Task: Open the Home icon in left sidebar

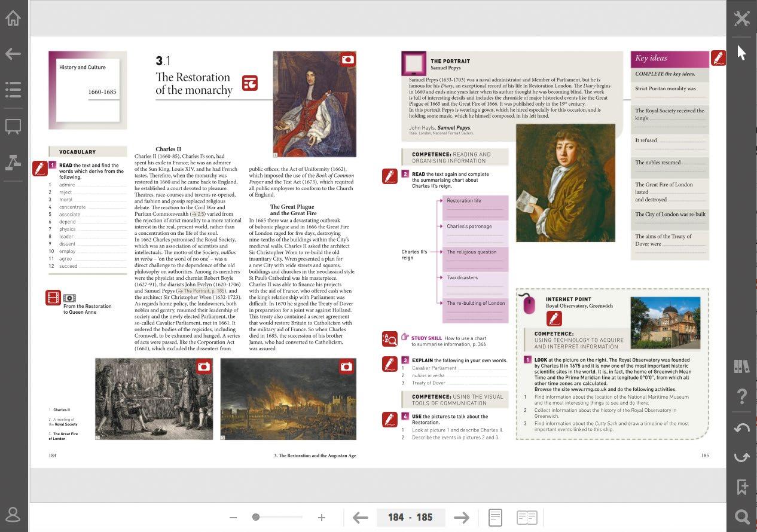Action: pyautogui.click(x=13, y=19)
